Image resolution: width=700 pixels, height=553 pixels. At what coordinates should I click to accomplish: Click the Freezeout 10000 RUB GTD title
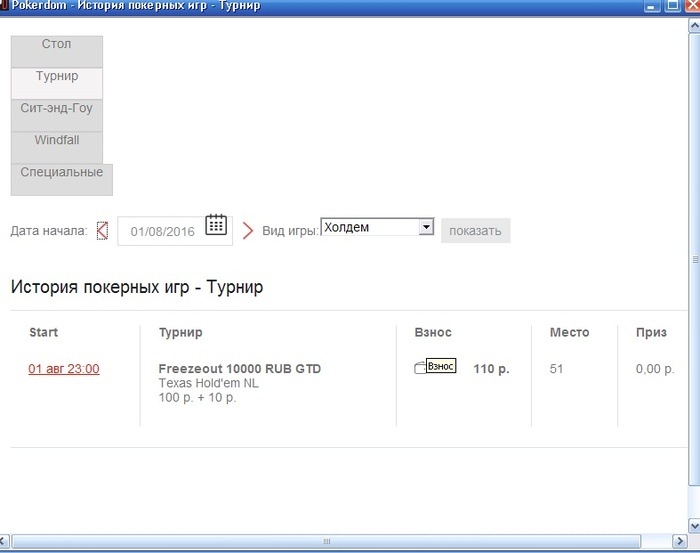(x=240, y=369)
